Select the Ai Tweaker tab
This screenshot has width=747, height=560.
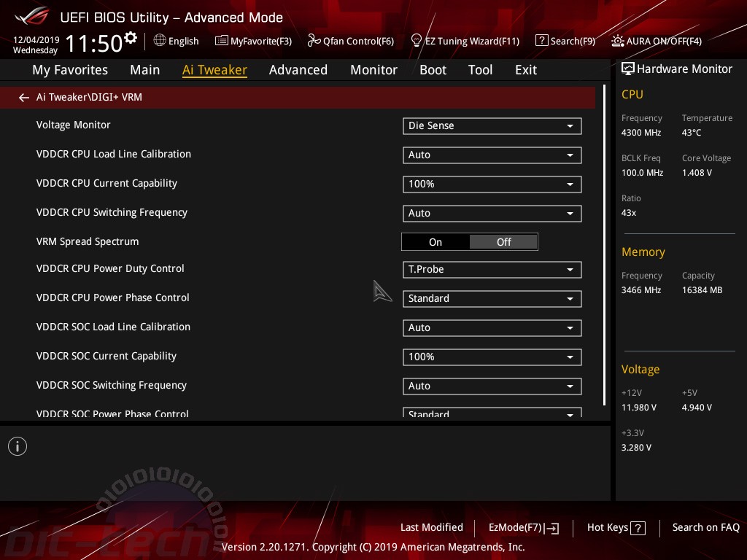pos(214,70)
